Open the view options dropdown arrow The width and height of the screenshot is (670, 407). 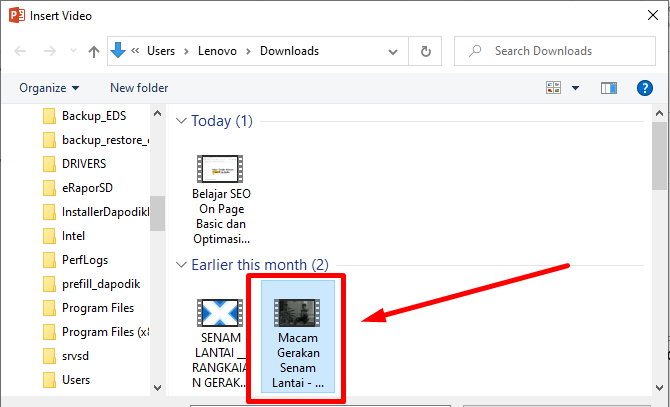(576, 88)
